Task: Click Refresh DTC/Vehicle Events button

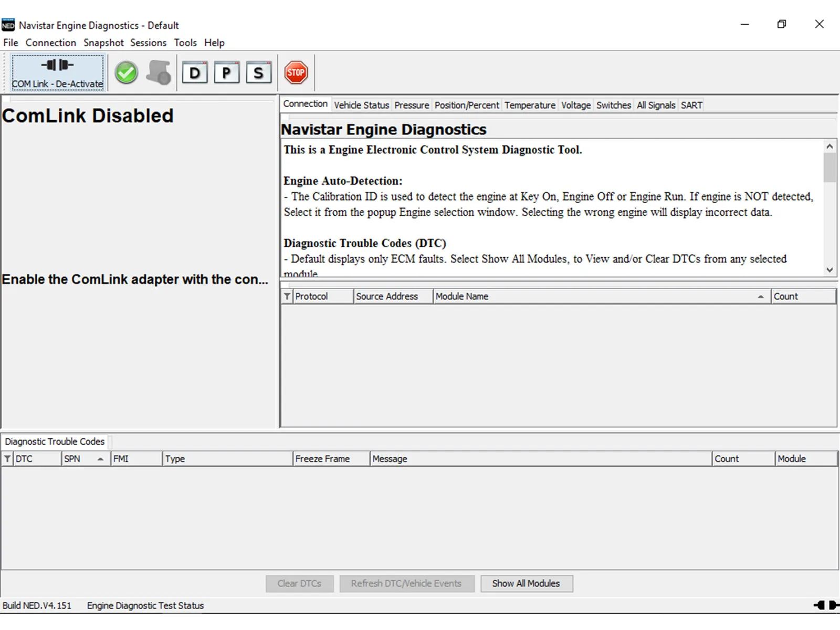Action: click(x=406, y=583)
